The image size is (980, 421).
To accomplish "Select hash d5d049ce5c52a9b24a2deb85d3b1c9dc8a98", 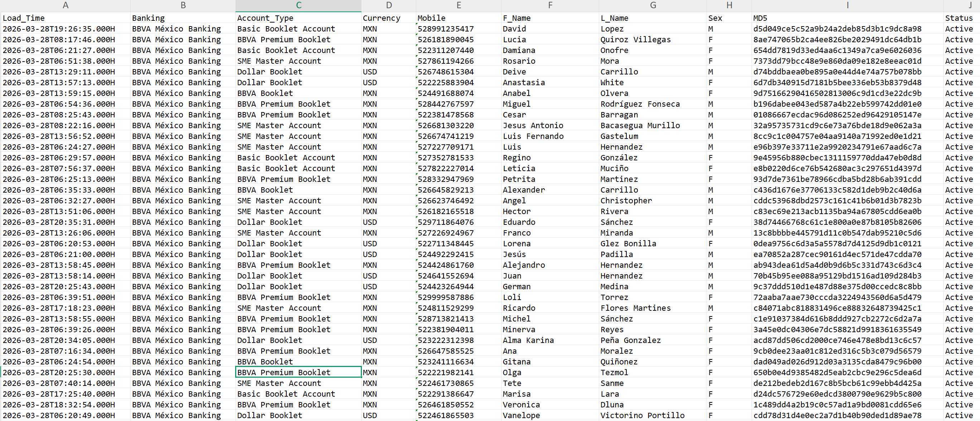I will pos(847,29).
